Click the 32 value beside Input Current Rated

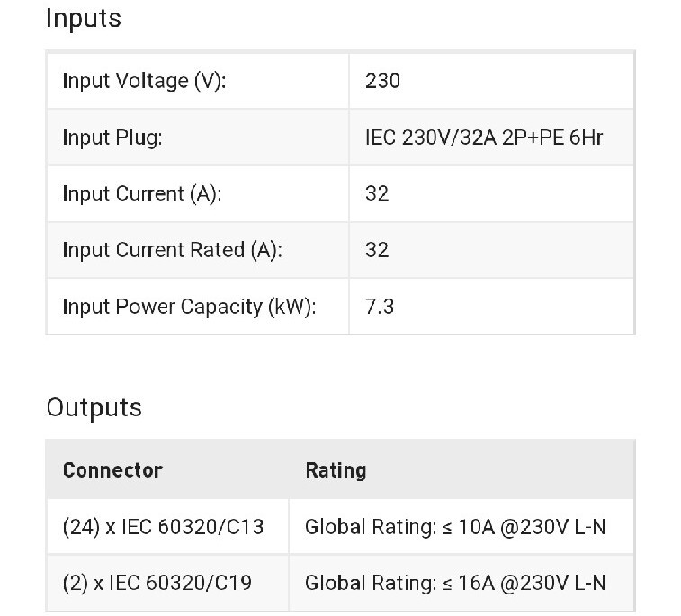[377, 250]
